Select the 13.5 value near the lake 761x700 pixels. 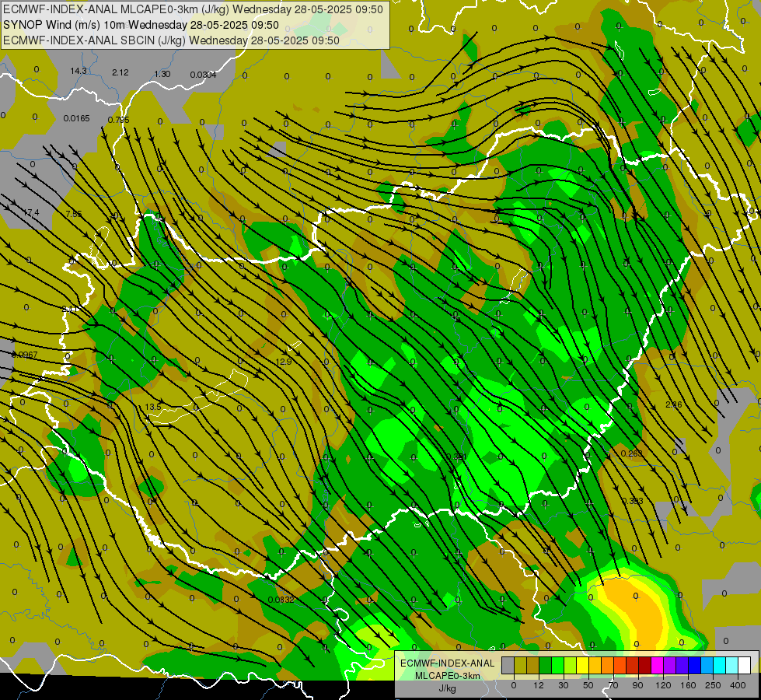point(153,407)
